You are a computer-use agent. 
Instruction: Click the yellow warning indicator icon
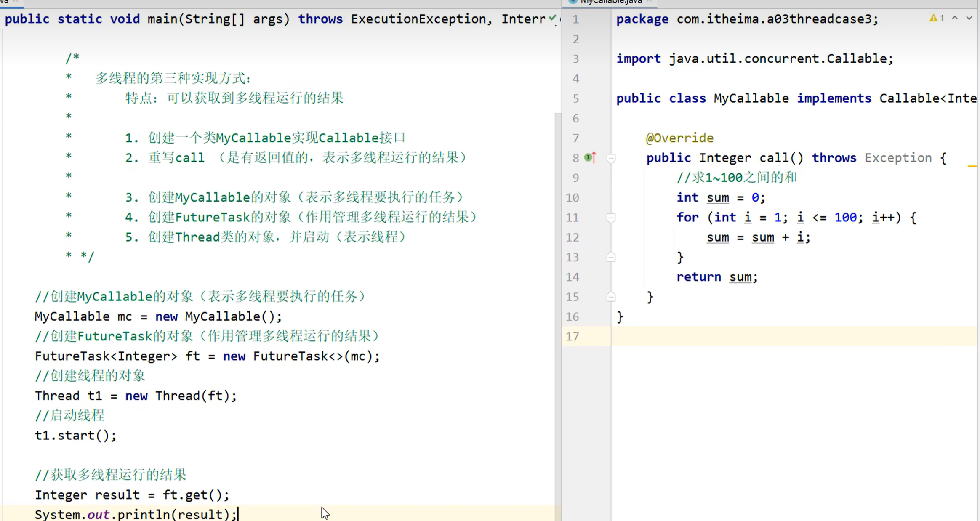pos(933,19)
